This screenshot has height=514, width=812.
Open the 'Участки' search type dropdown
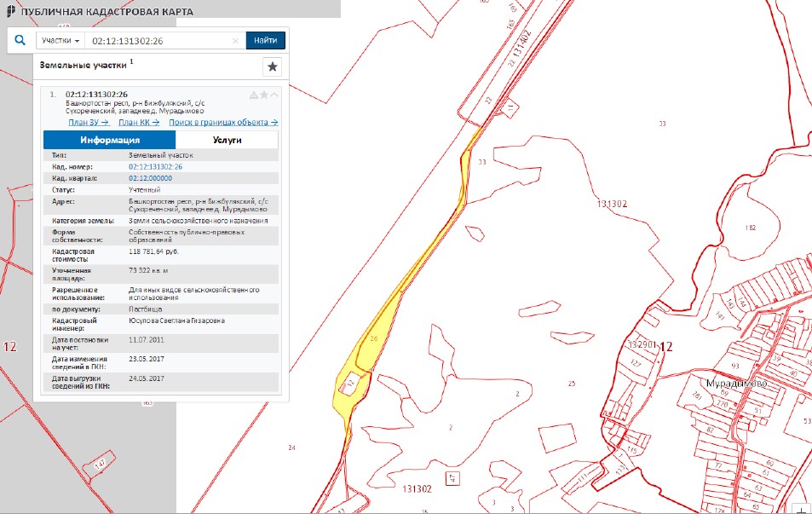[60, 41]
